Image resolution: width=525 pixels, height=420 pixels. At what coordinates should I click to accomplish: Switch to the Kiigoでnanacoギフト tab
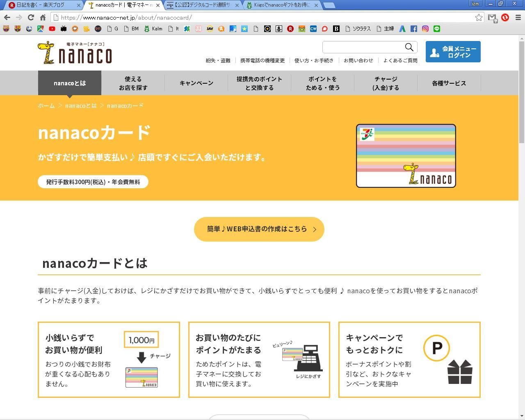(281, 5)
